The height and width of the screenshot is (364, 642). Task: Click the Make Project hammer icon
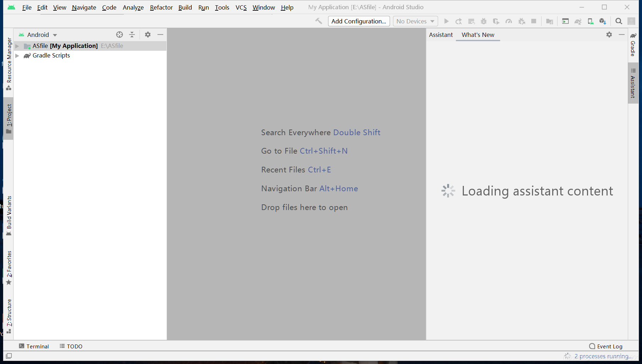(x=319, y=21)
